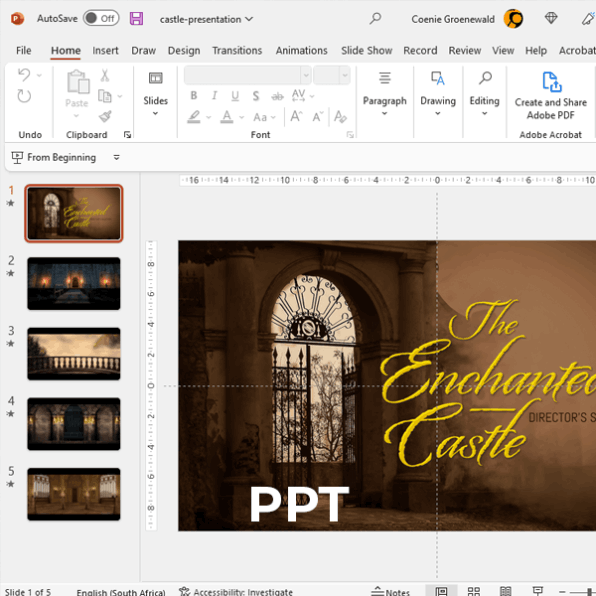Switch to the Record tab
Image resolution: width=596 pixels, height=596 pixels.
point(420,51)
